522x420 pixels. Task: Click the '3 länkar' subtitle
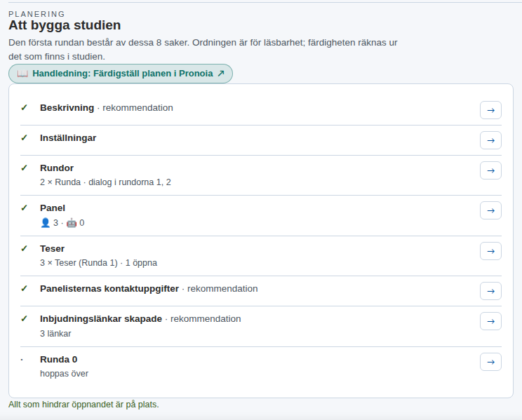click(x=55, y=334)
